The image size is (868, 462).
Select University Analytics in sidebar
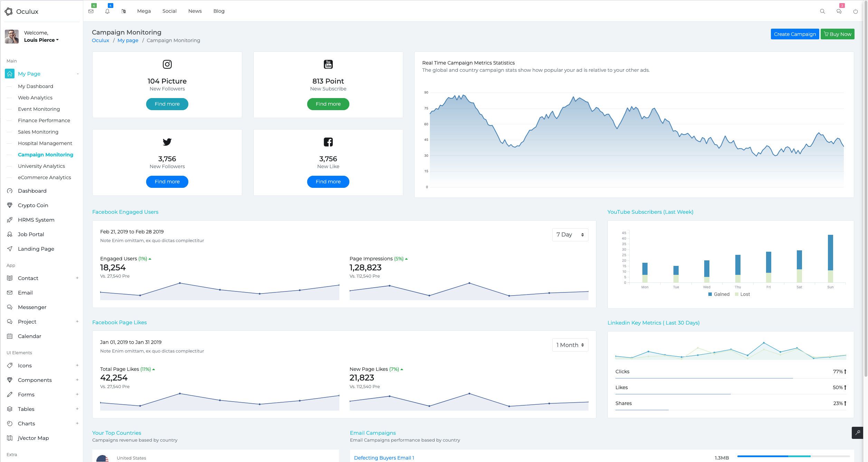41,166
